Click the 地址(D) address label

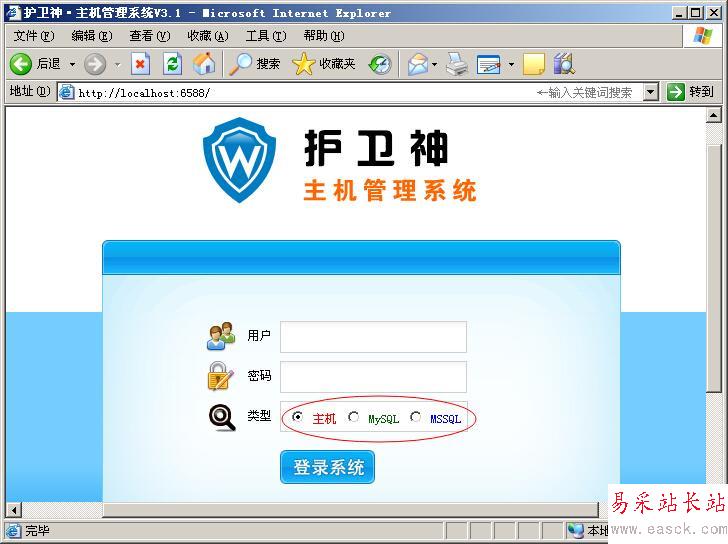click(30, 91)
